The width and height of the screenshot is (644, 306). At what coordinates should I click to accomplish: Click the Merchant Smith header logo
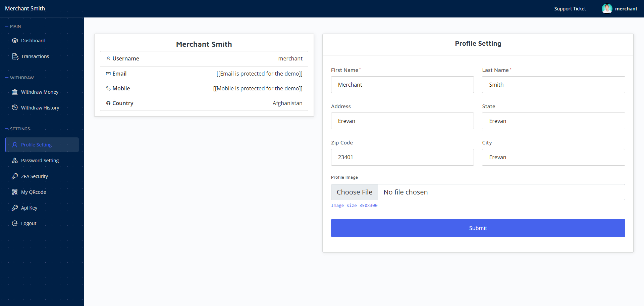click(25, 8)
